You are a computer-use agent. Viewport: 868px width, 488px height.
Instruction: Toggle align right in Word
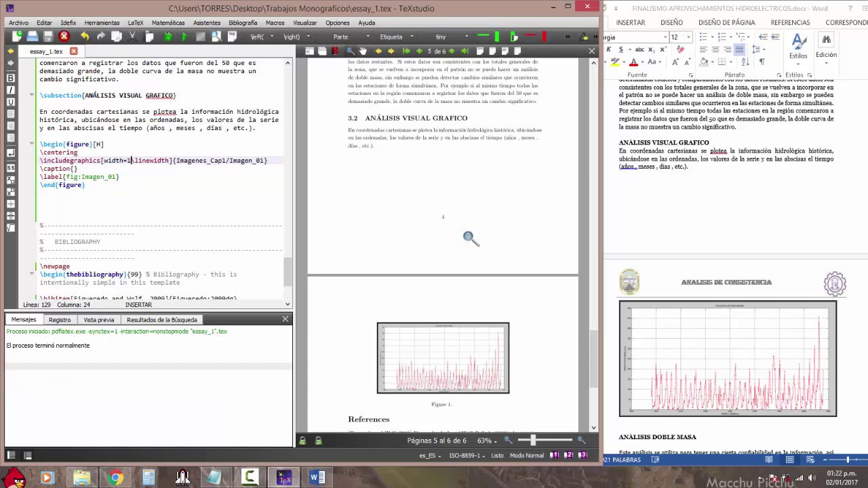(728, 49)
